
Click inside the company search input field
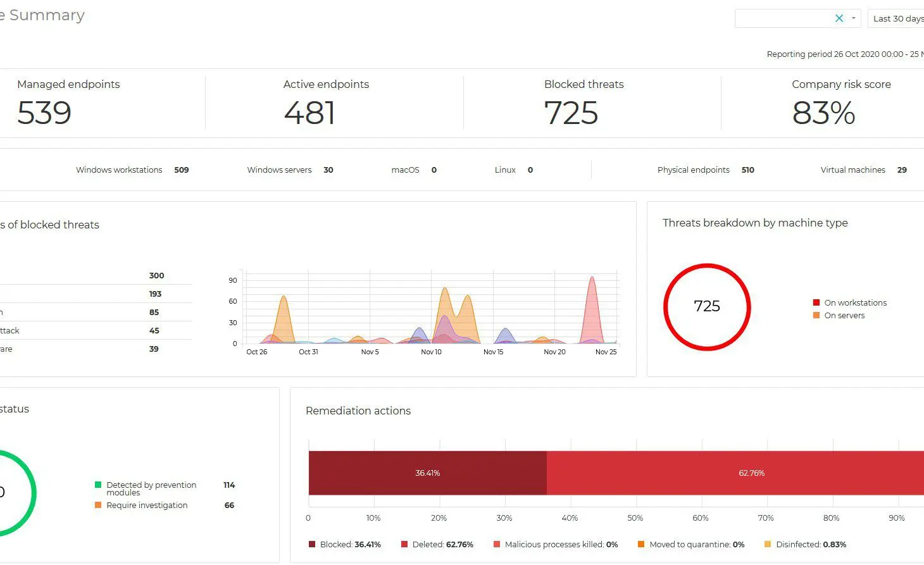[x=785, y=18]
